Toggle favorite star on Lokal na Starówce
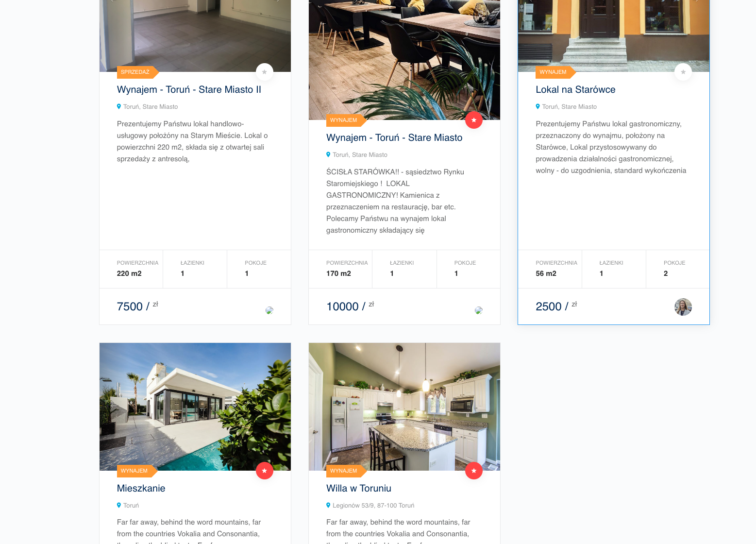Image resolution: width=756 pixels, height=544 pixels. (683, 72)
